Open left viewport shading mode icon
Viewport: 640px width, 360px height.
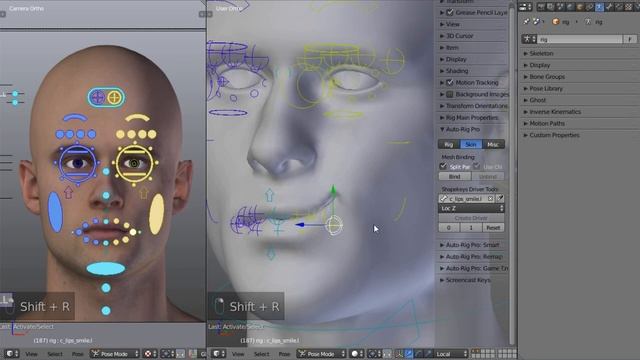[x=150, y=353]
